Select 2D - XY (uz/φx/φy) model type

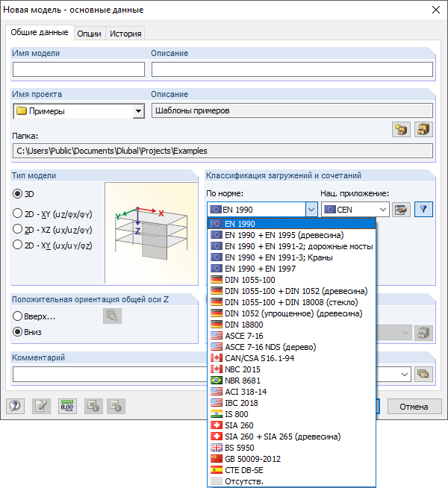(x=17, y=214)
